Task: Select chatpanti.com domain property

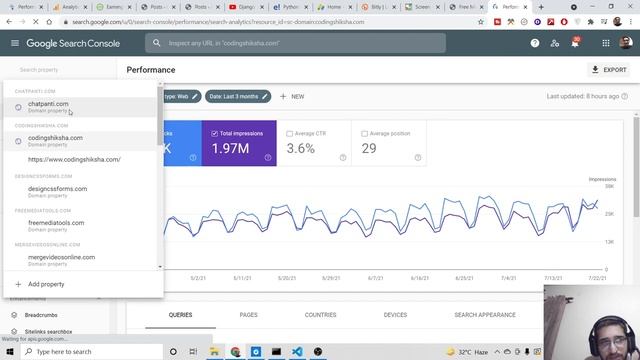Action: pos(80,107)
